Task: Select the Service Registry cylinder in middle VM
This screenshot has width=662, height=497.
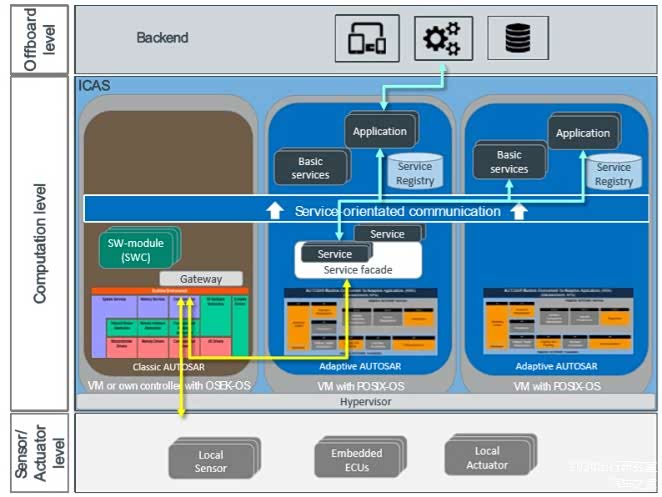Action: 414,173
